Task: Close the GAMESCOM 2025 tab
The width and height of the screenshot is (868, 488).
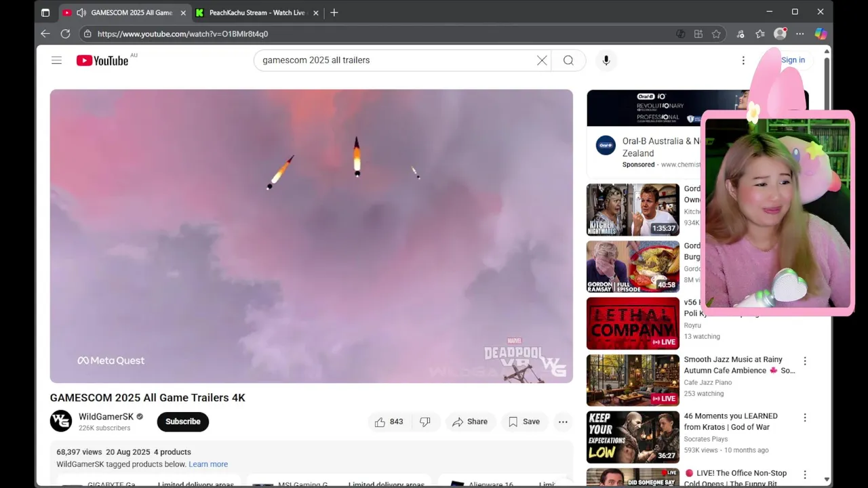Action: (182, 12)
